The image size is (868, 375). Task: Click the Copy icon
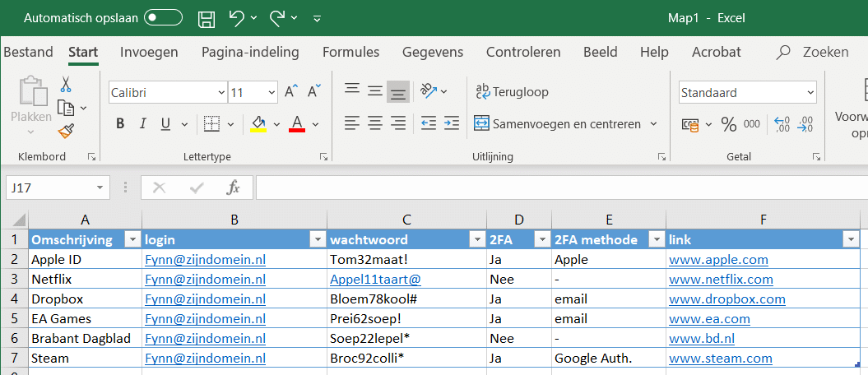pos(67,107)
